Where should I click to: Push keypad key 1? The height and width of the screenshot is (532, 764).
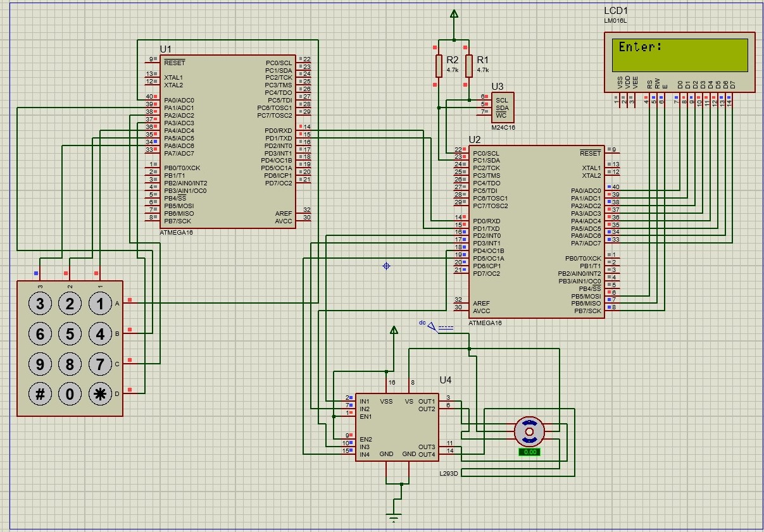(x=100, y=304)
